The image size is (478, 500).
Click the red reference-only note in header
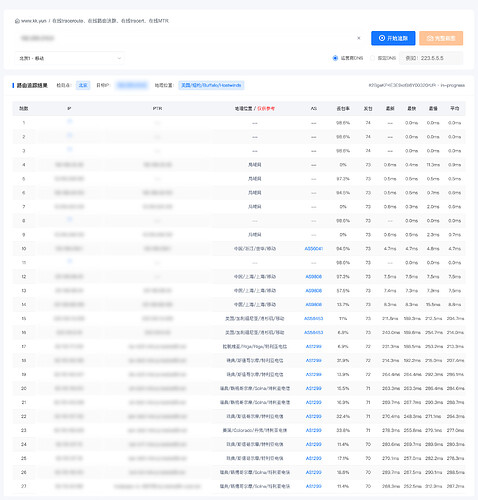(x=266, y=109)
